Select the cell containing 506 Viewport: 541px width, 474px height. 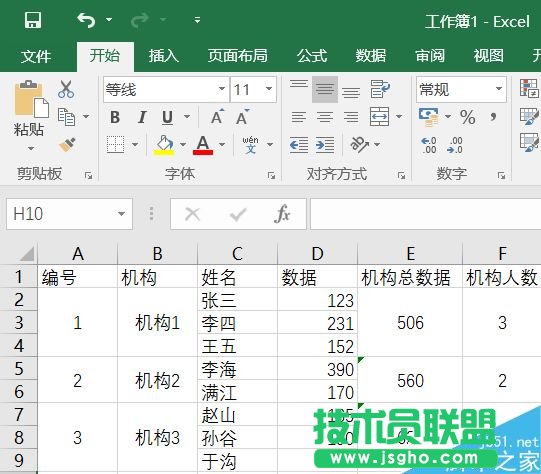[x=410, y=323]
